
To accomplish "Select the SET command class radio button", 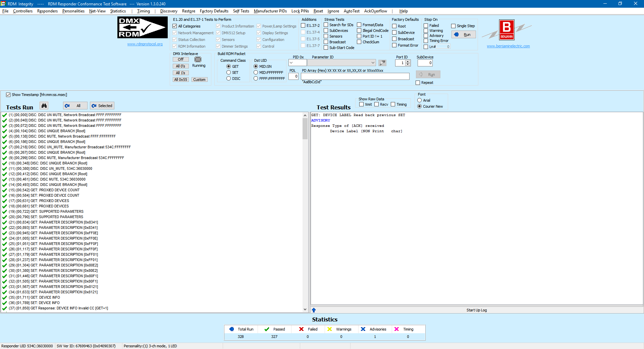I will point(228,72).
